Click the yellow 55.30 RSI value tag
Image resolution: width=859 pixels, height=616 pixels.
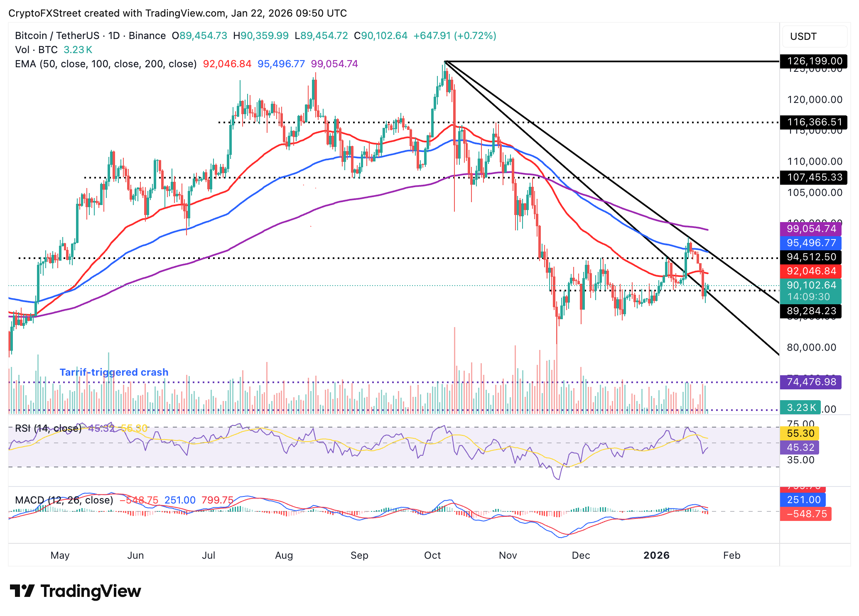800,433
